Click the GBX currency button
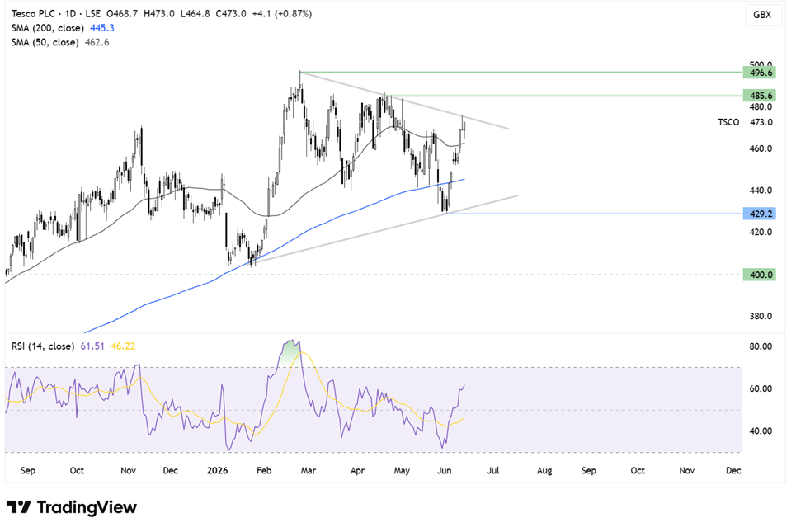 (762, 15)
